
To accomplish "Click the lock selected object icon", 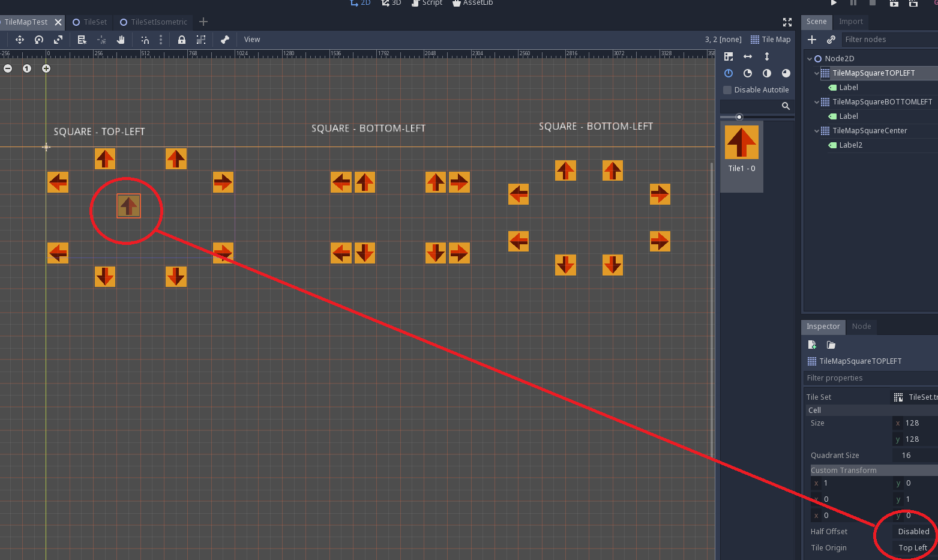I will (181, 39).
